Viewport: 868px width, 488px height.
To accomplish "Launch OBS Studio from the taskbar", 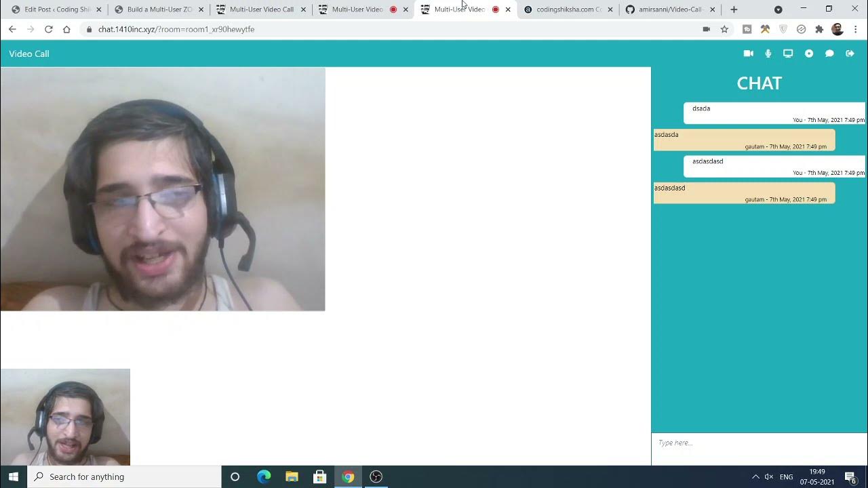I will [376, 476].
